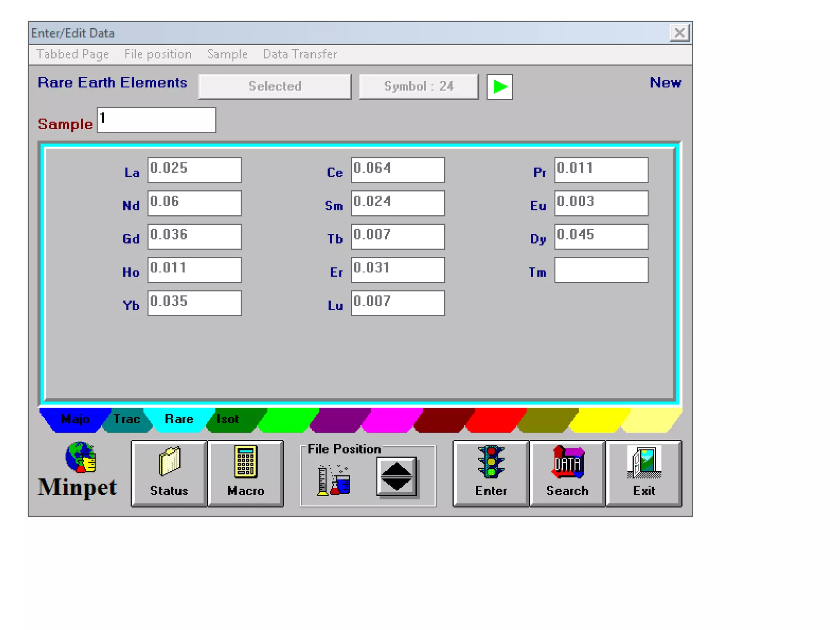Open the Search data button
This screenshot has height=630, width=840.
tap(567, 473)
